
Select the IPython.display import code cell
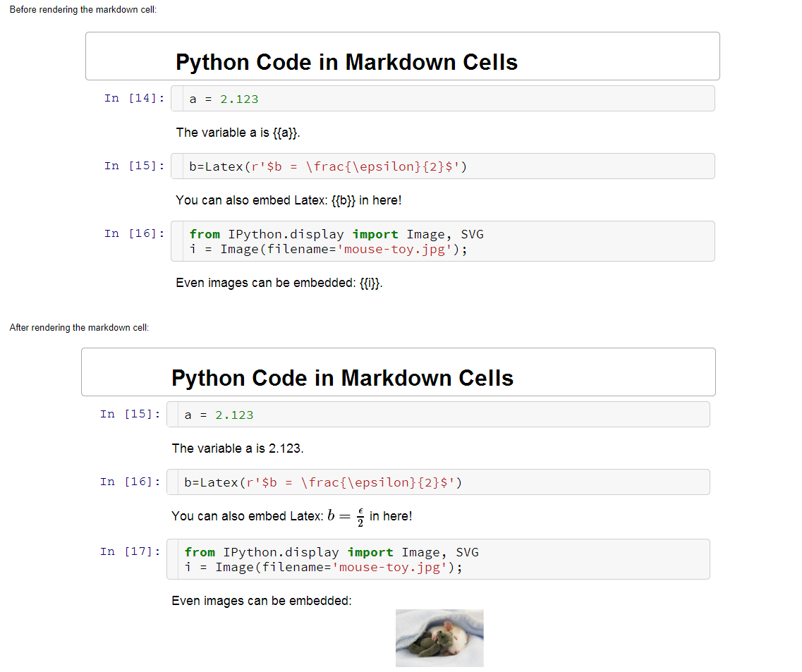click(444, 241)
